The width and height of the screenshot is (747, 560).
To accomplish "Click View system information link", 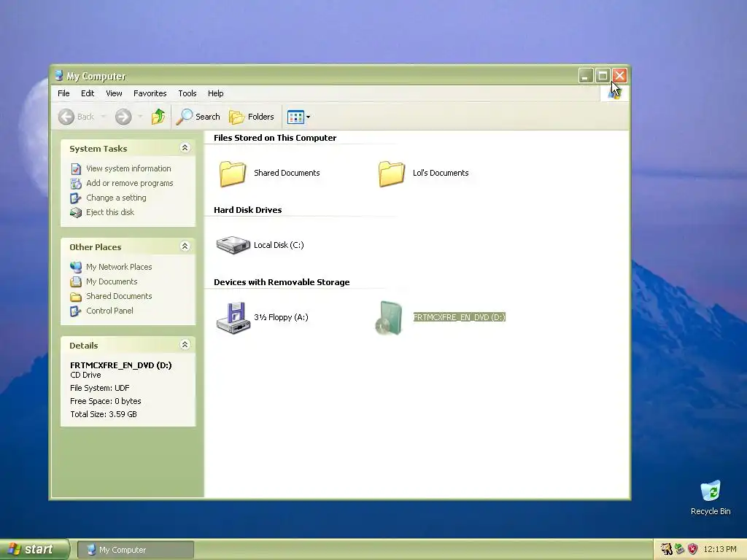I will [x=128, y=168].
